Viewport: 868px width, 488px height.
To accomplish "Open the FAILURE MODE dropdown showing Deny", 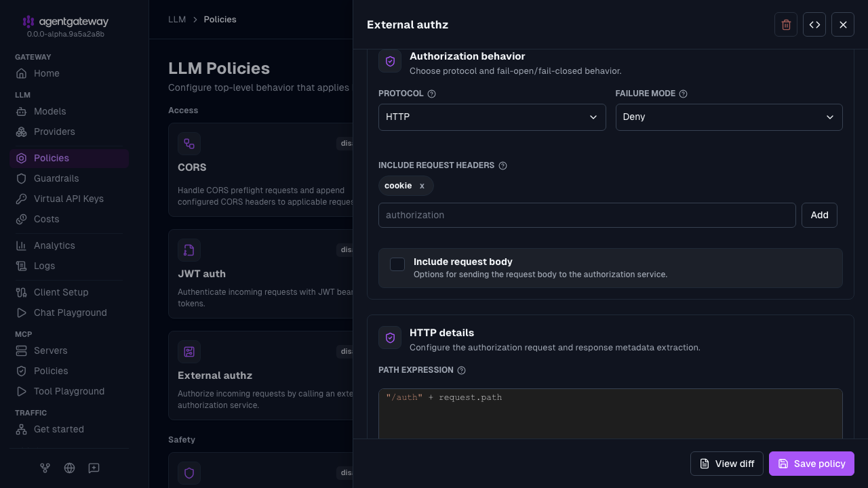I will (729, 117).
